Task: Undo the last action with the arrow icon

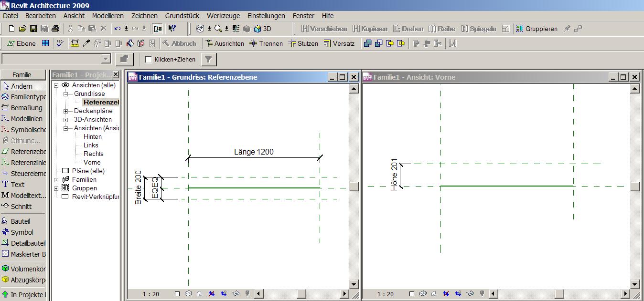Action: coord(118,29)
